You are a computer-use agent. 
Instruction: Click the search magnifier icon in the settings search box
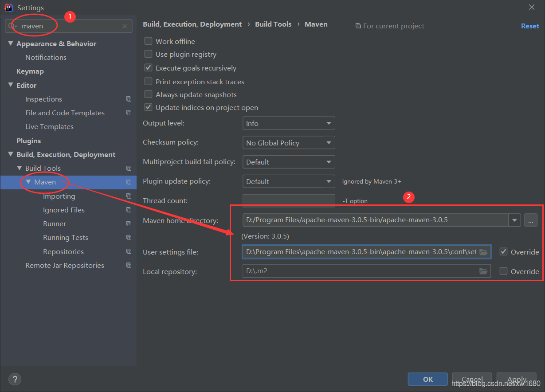click(12, 26)
